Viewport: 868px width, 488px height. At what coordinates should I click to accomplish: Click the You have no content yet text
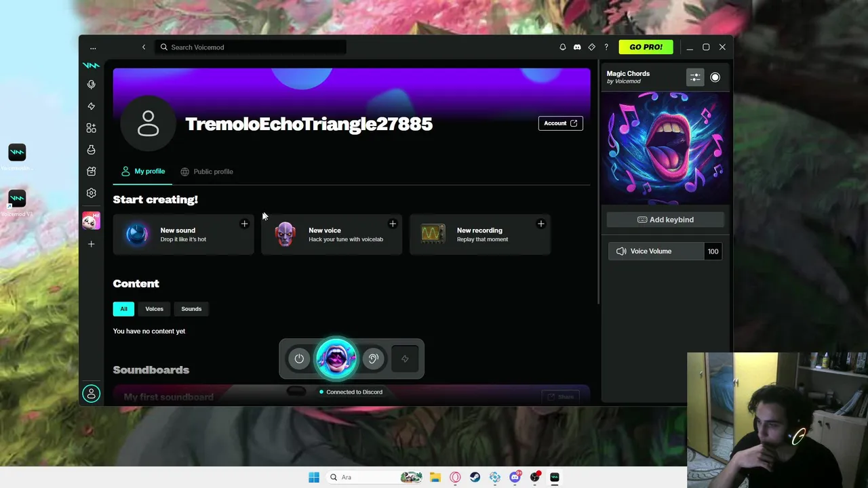tap(149, 331)
